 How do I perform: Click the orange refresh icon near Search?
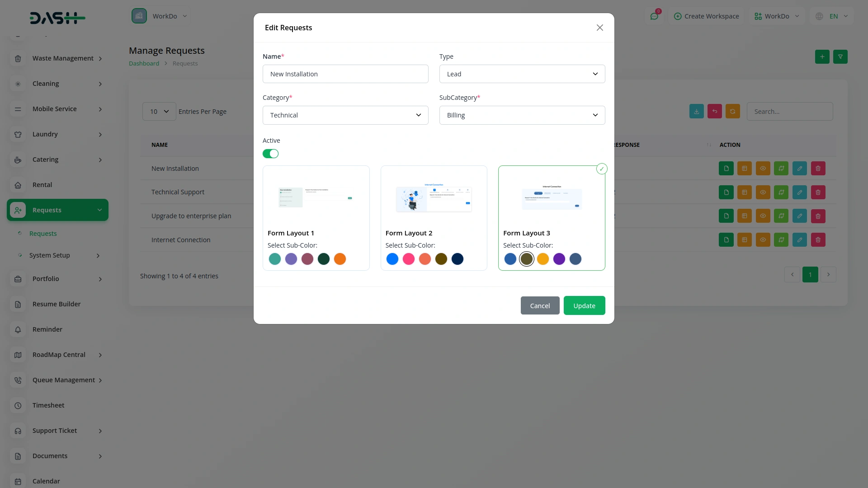pyautogui.click(x=732, y=112)
